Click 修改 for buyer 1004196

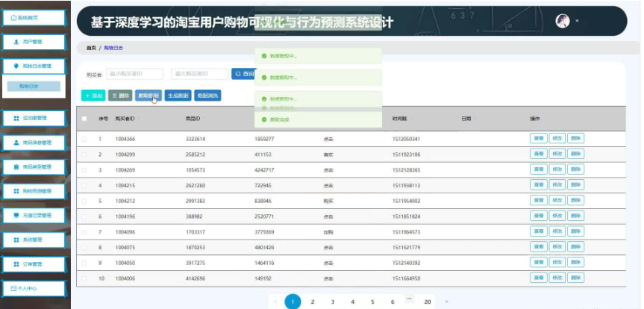coord(557,216)
